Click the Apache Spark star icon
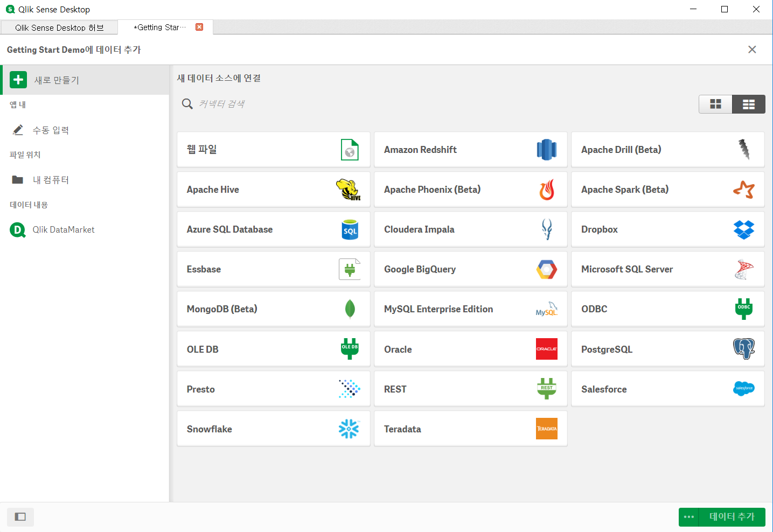This screenshot has width=773, height=532. tap(744, 190)
